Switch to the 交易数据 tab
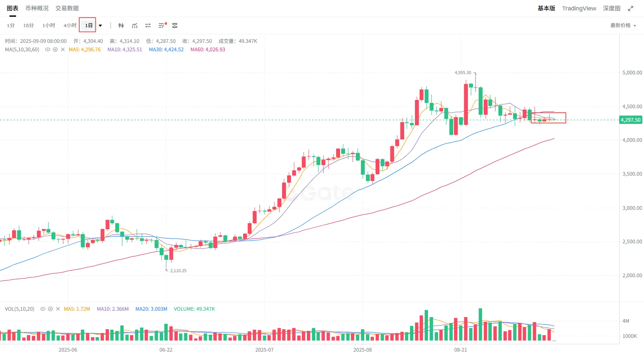 click(x=67, y=8)
